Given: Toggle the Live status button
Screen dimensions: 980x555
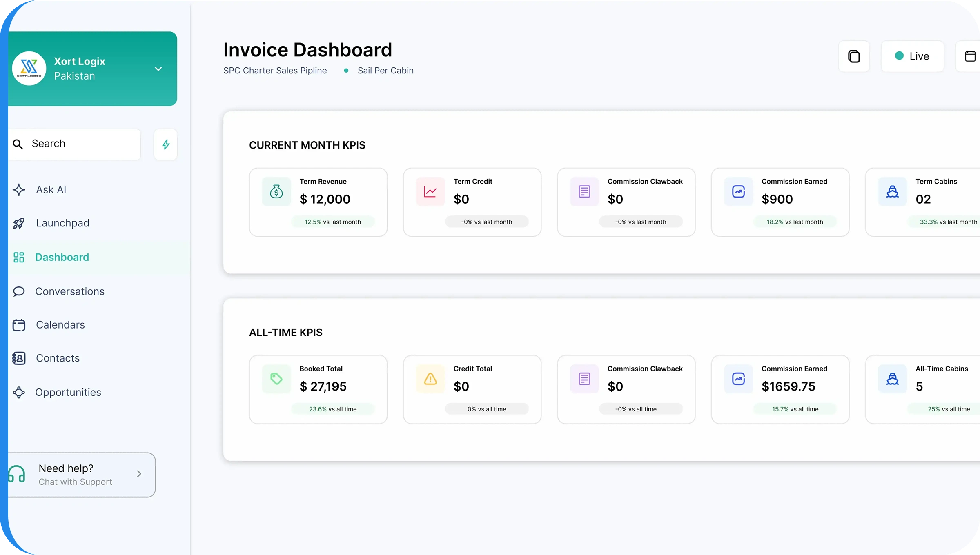Looking at the screenshot, I should [912, 56].
